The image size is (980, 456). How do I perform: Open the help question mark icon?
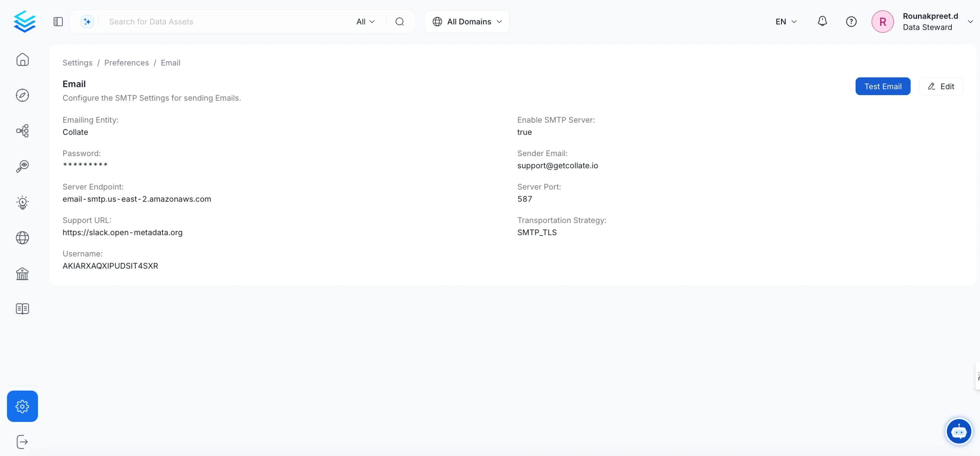pyautogui.click(x=851, y=22)
